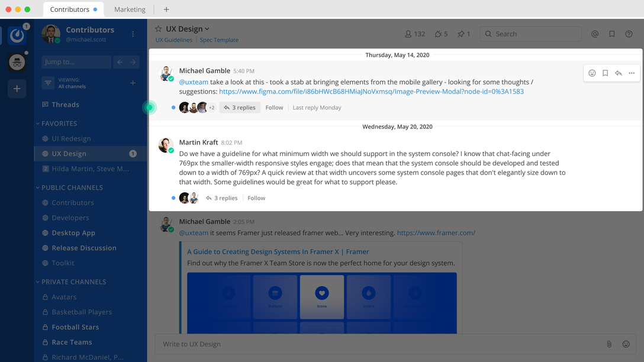View the 3 replies to Martin's message

(x=225, y=198)
